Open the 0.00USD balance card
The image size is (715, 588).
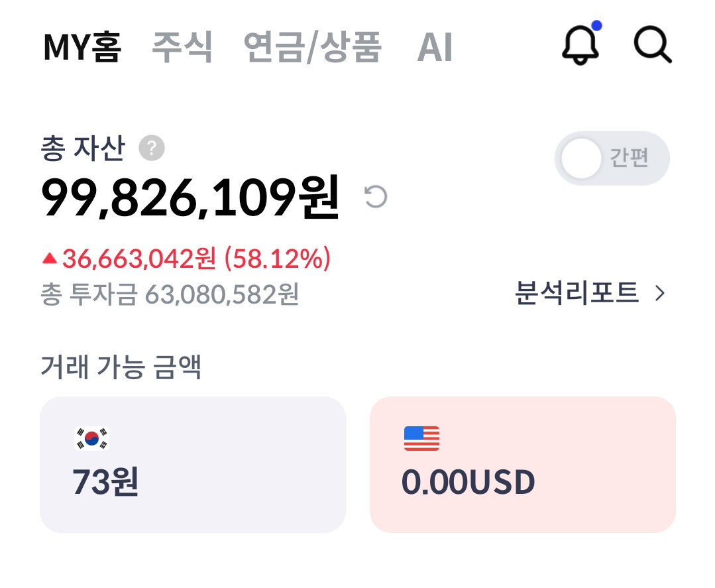(x=522, y=464)
